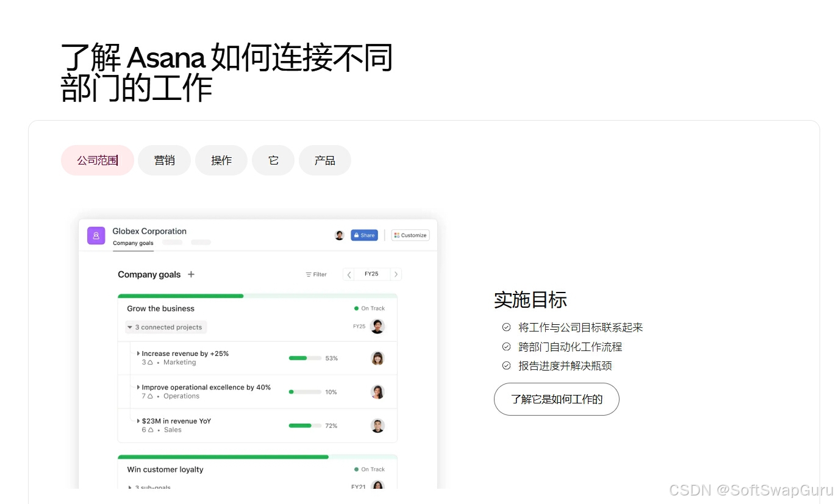Click the 72% progress bar
Image resolution: width=836 pixels, height=504 pixels.
click(x=305, y=425)
